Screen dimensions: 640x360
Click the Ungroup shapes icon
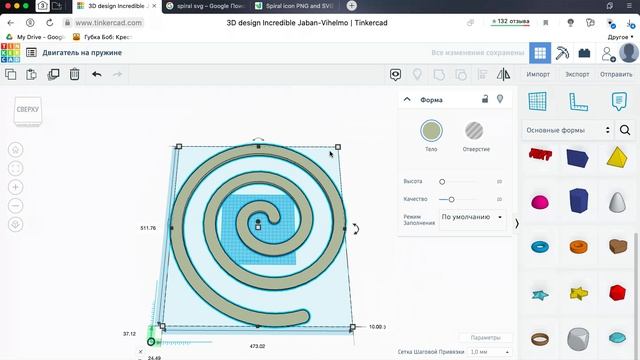coord(461,75)
